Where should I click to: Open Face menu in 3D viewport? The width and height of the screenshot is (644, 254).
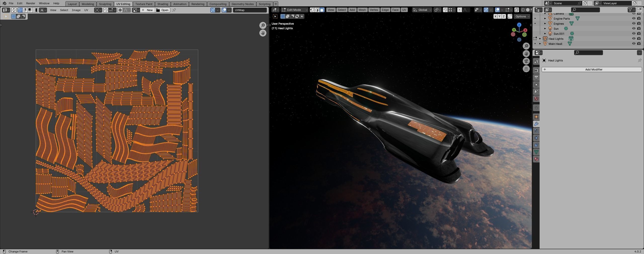click(395, 10)
